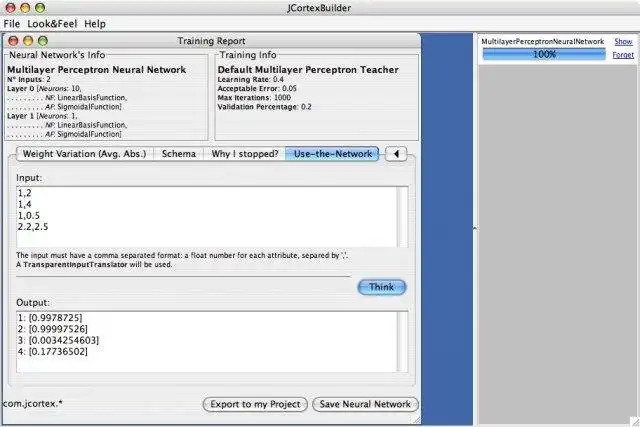Click 'Learning Rate: 0.4' text
The height and width of the screenshot is (427, 640).
point(251,79)
